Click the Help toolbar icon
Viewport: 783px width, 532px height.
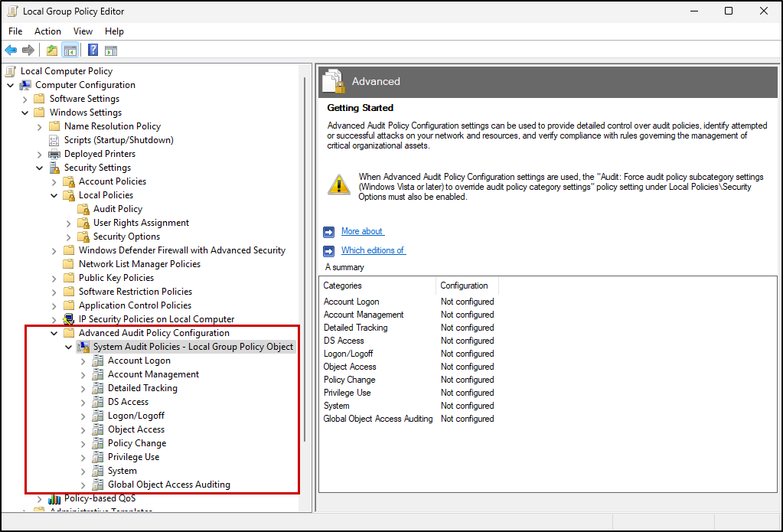pos(92,50)
